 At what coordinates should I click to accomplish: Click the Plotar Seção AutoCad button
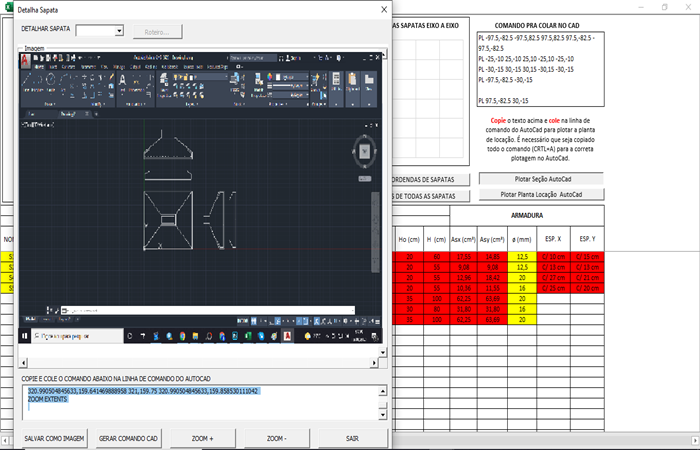pyautogui.click(x=542, y=178)
